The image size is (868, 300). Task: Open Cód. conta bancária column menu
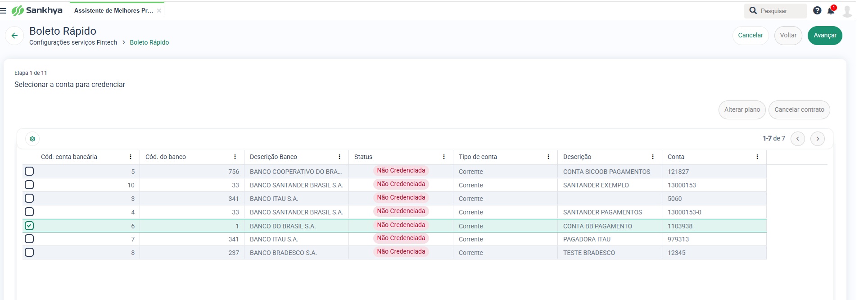pyautogui.click(x=131, y=157)
